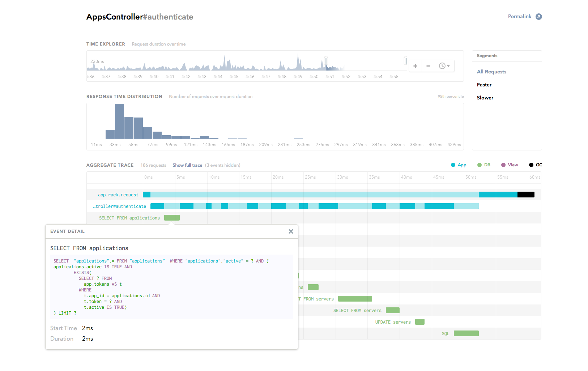This screenshot has width=588, height=371.
Task: Select the tallest response time histogram bar
Action: coord(119,121)
